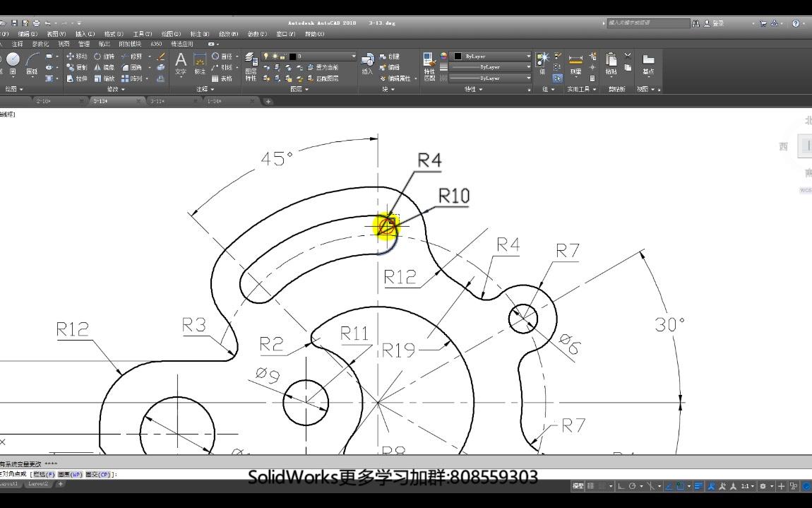This screenshot has height=508, width=812.
Task: Click the command line input field
Action: point(212,475)
